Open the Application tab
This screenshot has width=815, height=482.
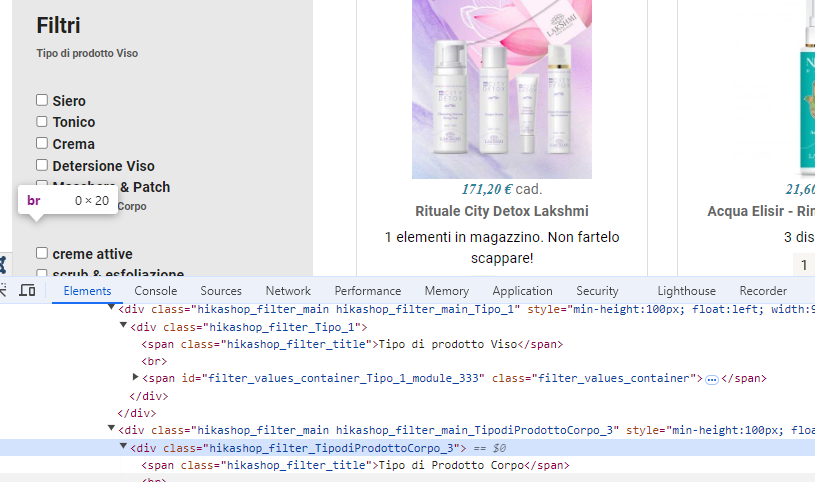click(522, 291)
